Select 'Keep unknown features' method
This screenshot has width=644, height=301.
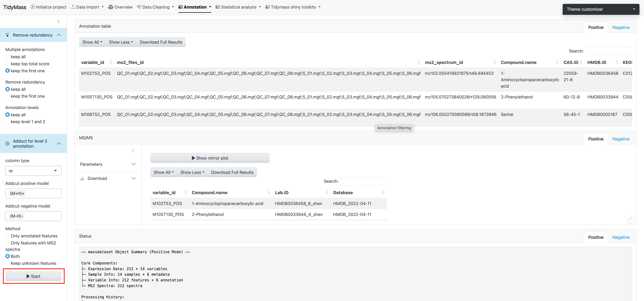tap(8, 263)
